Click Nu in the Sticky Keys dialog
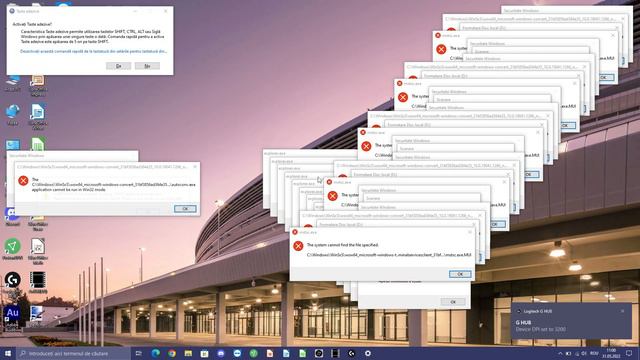Screen dimensions: 640x360 click(x=147, y=66)
